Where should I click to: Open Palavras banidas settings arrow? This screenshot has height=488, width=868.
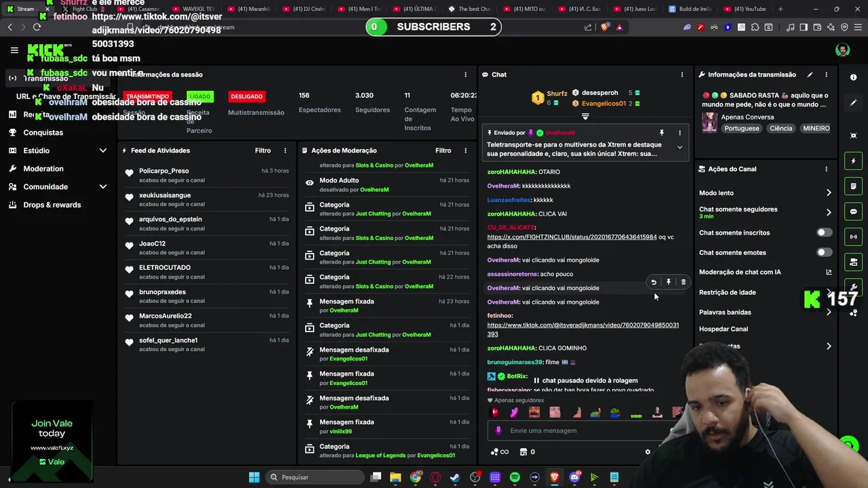tap(829, 312)
